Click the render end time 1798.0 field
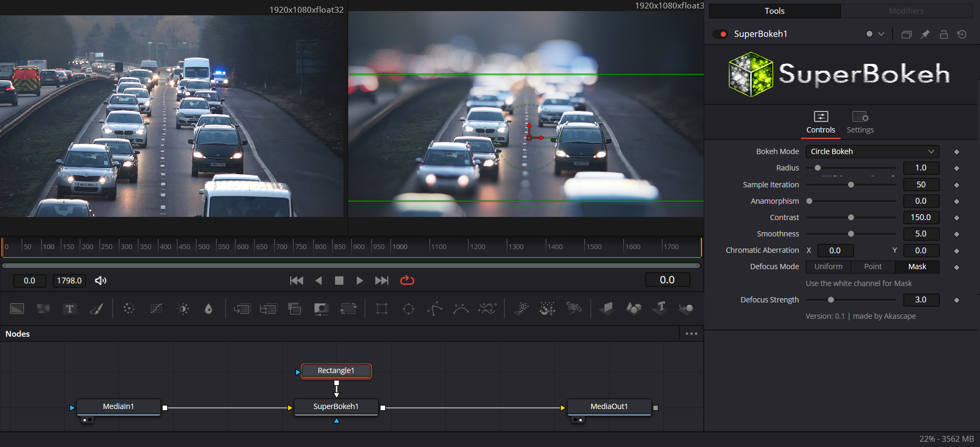 tap(69, 281)
